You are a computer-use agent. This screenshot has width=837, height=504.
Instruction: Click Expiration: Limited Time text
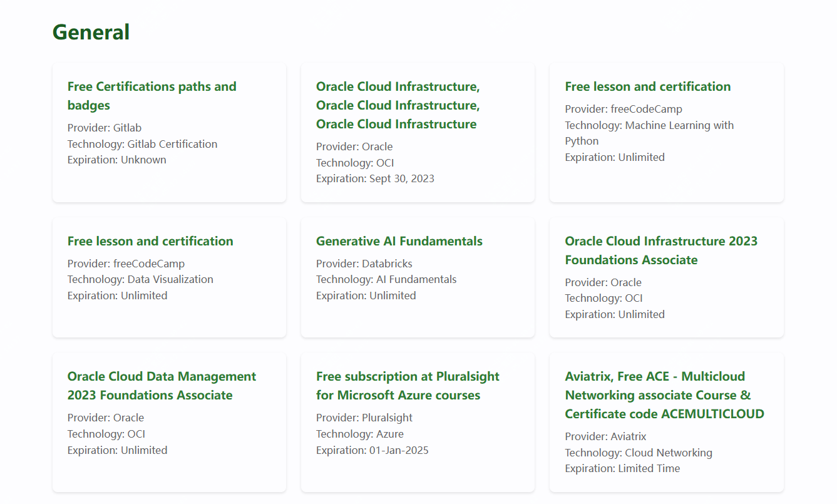pyautogui.click(x=622, y=468)
